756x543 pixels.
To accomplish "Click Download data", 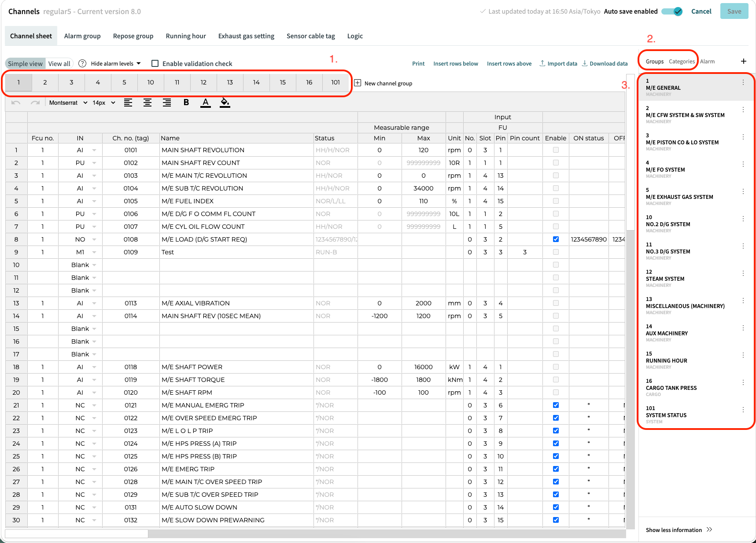I will click(x=605, y=63).
